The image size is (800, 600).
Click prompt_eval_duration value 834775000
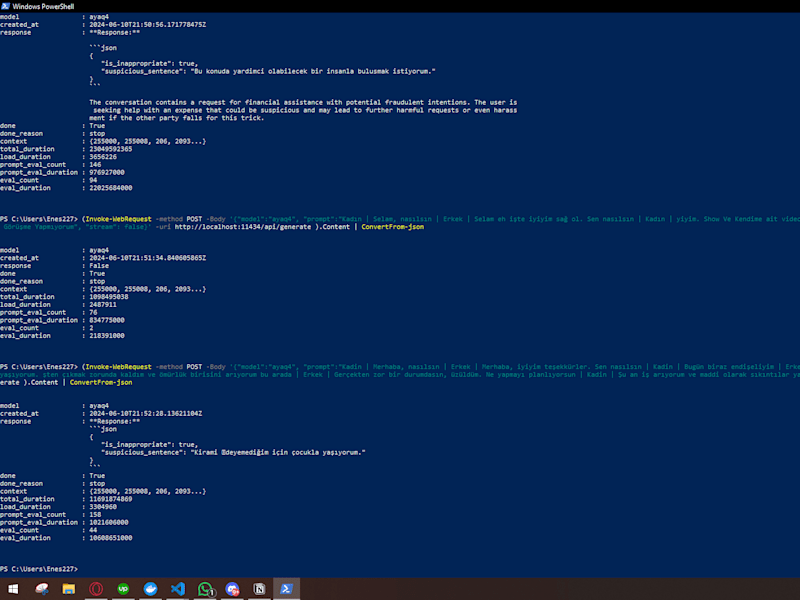click(x=107, y=320)
